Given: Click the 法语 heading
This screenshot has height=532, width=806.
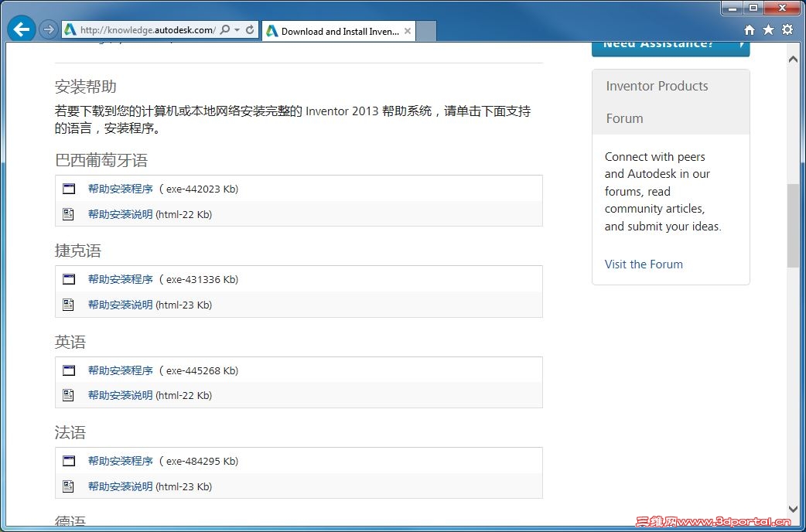Looking at the screenshot, I should [x=70, y=432].
